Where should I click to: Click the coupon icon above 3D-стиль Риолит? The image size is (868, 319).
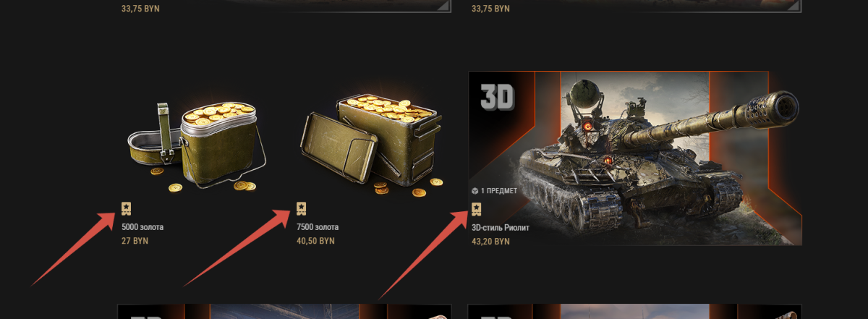coord(476,209)
